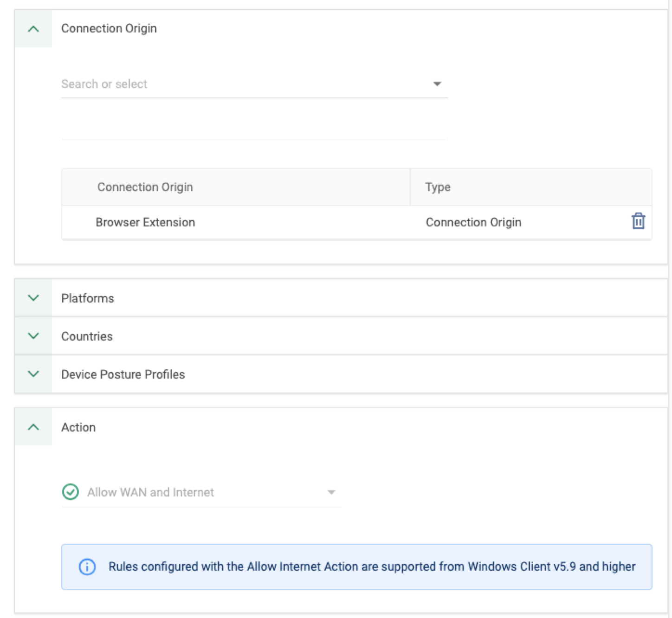The image size is (672, 618).
Task: Click the trash icon to delete Browser Extension
Action: pyautogui.click(x=639, y=222)
